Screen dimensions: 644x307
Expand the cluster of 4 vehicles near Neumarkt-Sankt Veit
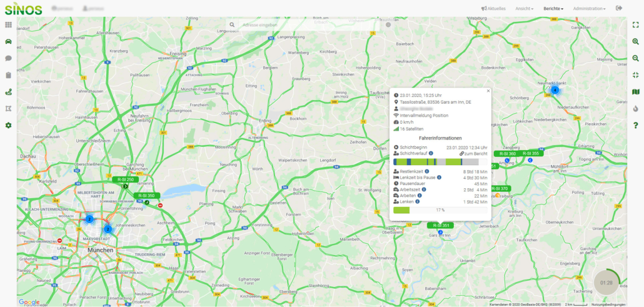555,90
